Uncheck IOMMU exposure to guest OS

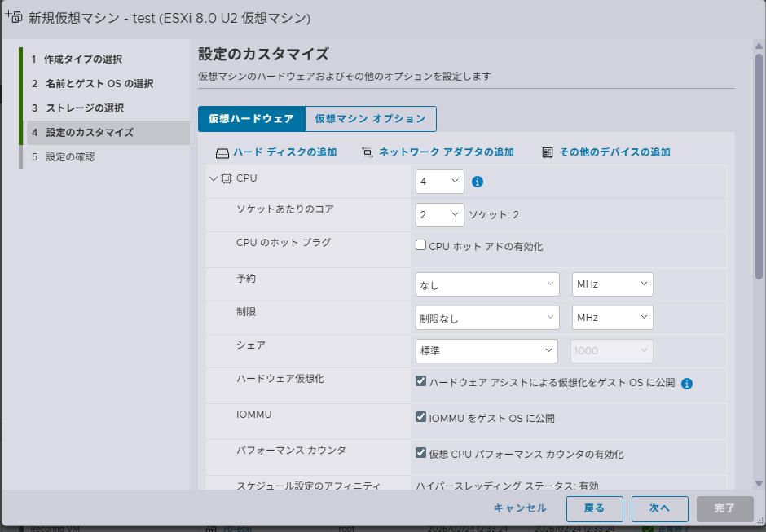[x=421, y=417]
